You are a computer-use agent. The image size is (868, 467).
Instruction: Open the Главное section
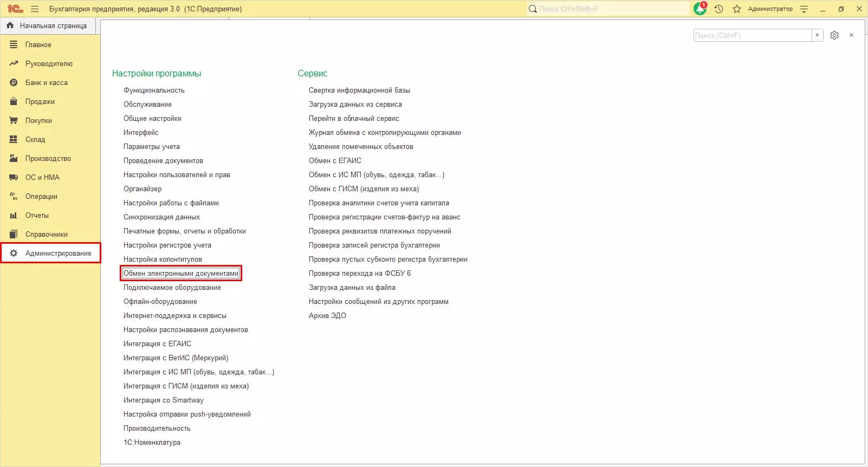click(x=50, y=44)
